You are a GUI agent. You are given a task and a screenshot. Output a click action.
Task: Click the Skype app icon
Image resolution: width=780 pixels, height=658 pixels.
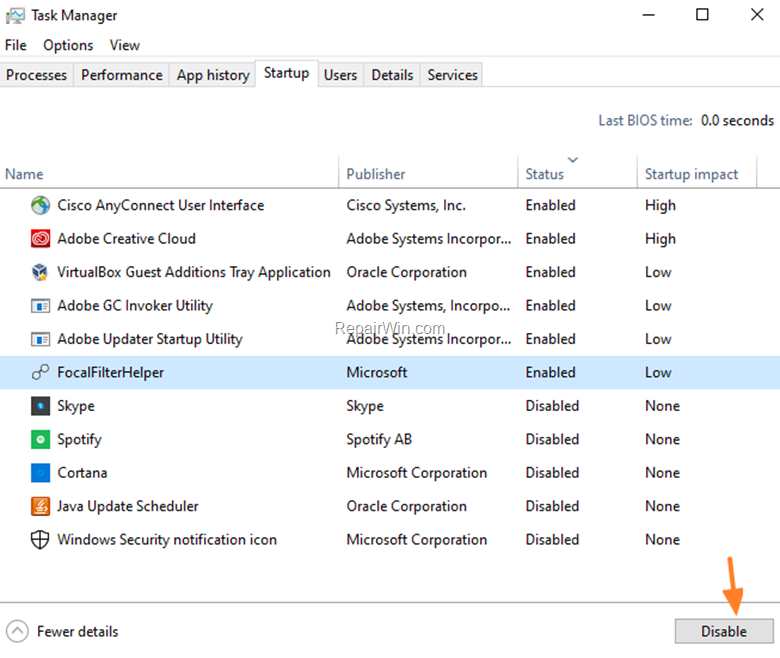pos(40,406)
